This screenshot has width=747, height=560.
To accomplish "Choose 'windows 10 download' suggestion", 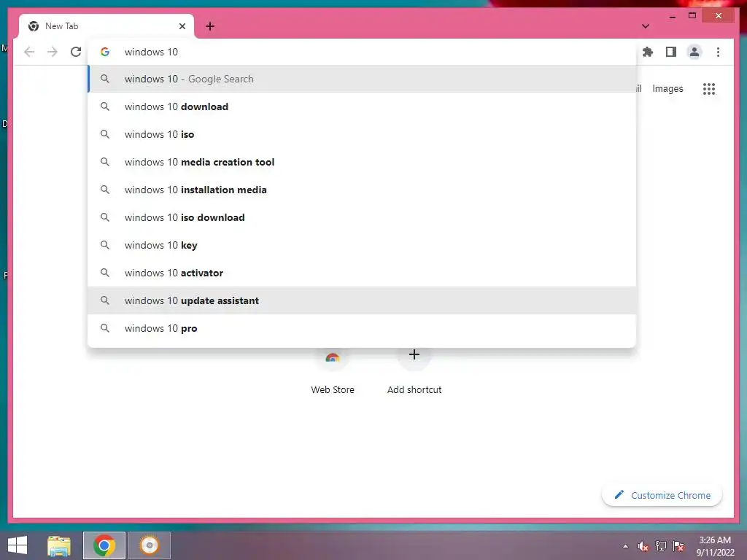I will (x=362, y=106).
